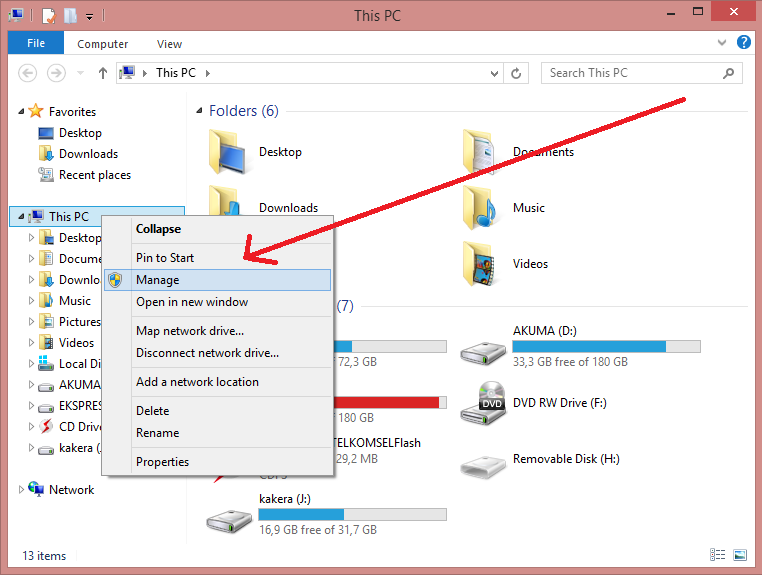The image size is (762, 575).
Task: Expand the ribbon with the chevron
Action: (x=722, y=43)
